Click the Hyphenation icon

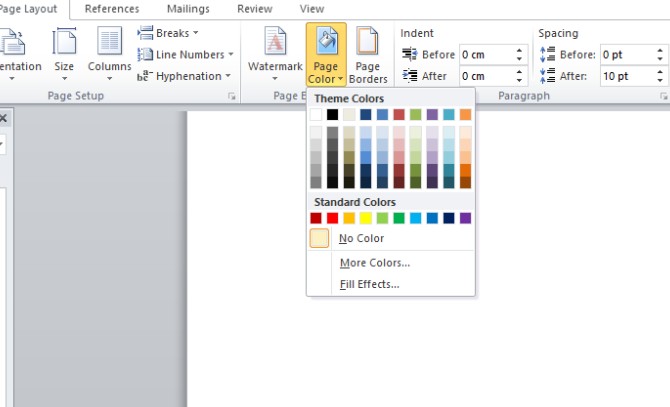[145, 76]
